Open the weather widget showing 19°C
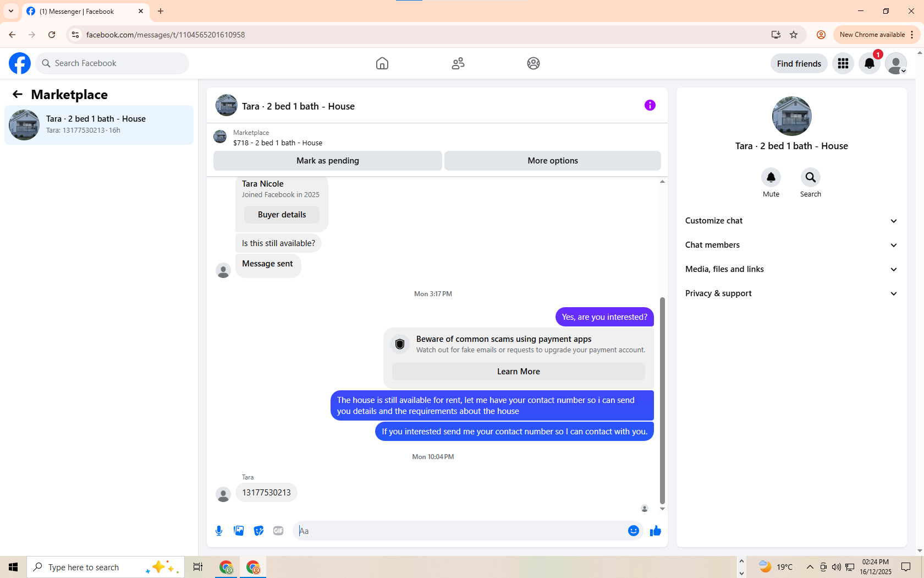The width and height of the screenshot is (924, 578). (x=776, y=567)
